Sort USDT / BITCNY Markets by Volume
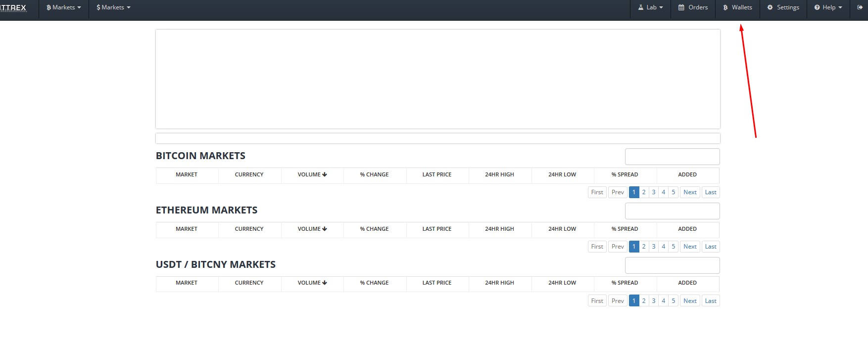The height and width of the screenshot is (339, 868). [x=312, y=283]
